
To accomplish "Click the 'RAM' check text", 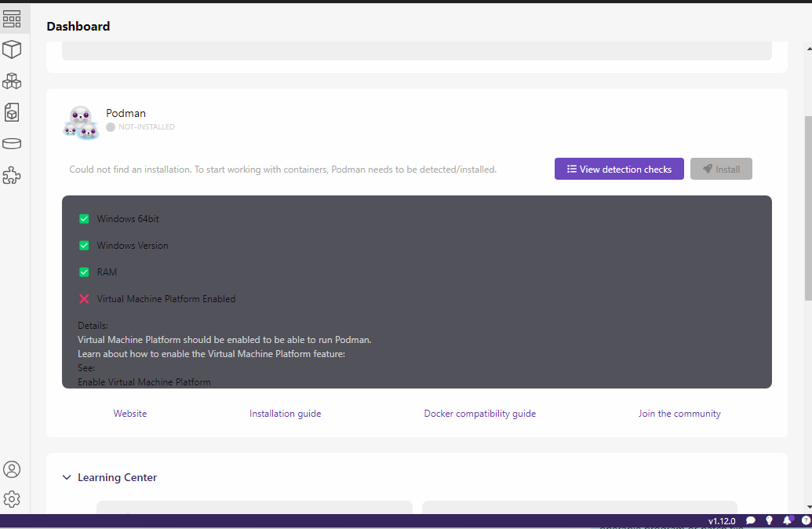I will [x=107, y=272].
